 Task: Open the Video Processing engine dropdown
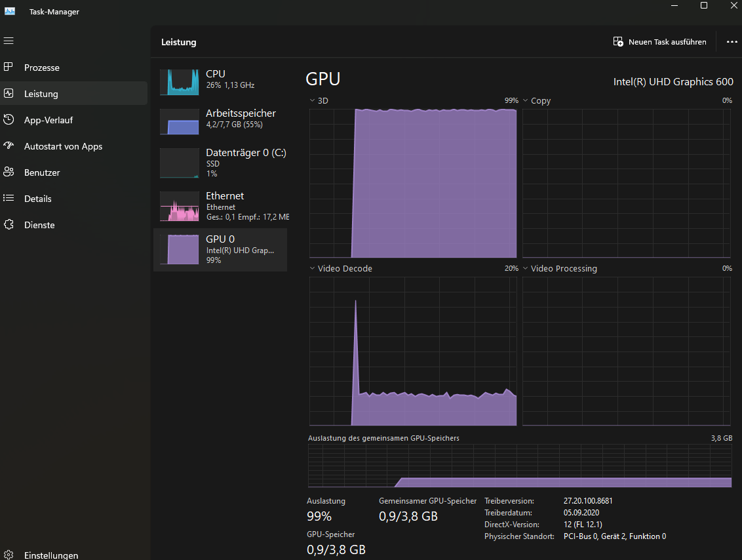tap(526, 269)
